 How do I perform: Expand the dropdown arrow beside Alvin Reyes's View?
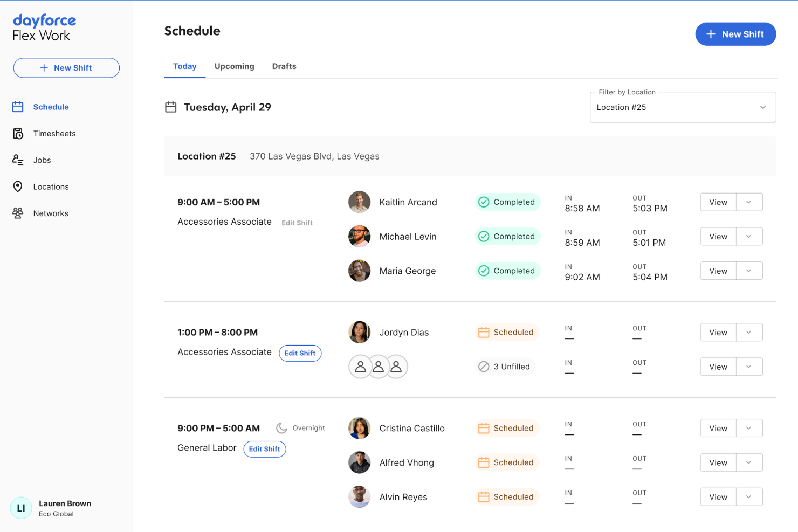[749, 497]
